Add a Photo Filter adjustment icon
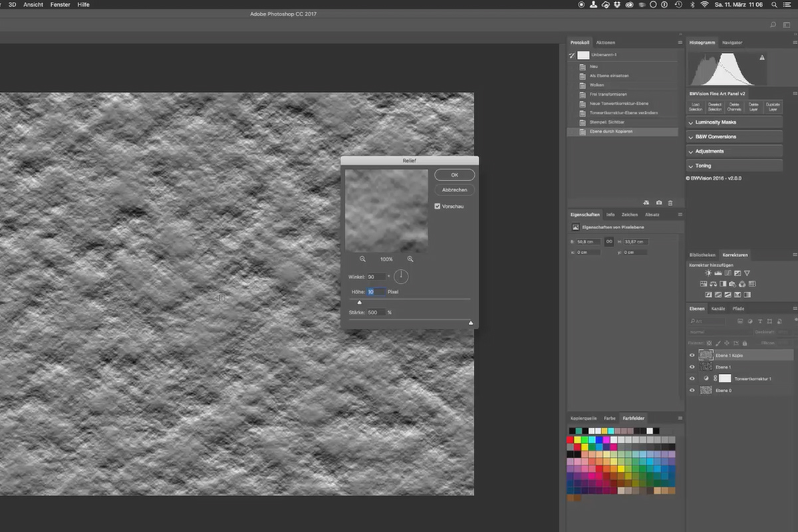The image size is (798, 532). [x=732, y=284]
